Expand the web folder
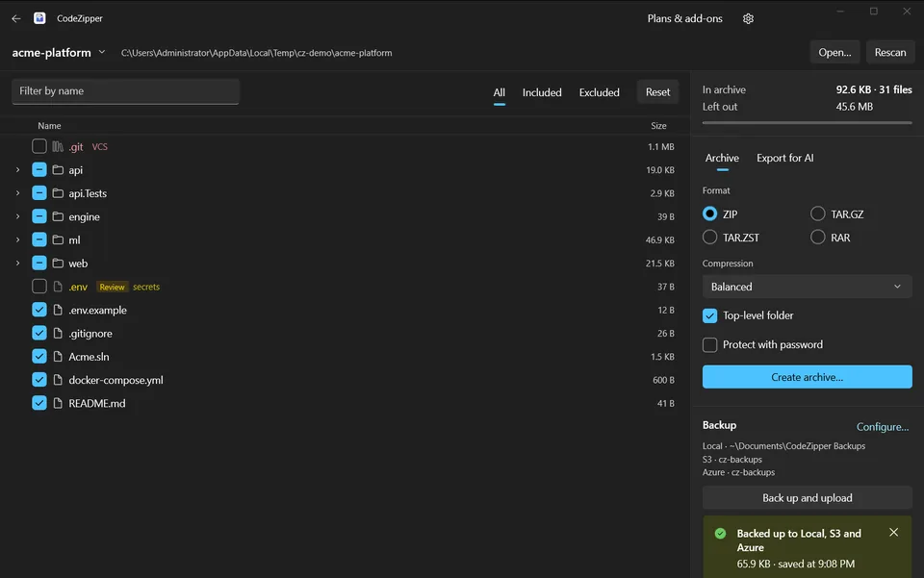The height and width of the screenshot is (578, 924). point(17,264)
